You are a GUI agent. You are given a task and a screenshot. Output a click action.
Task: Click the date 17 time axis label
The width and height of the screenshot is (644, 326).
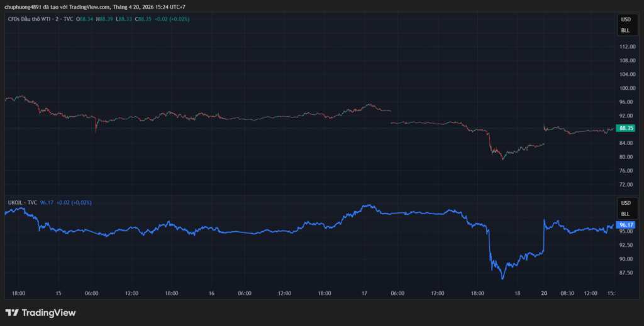coord(364,293)
